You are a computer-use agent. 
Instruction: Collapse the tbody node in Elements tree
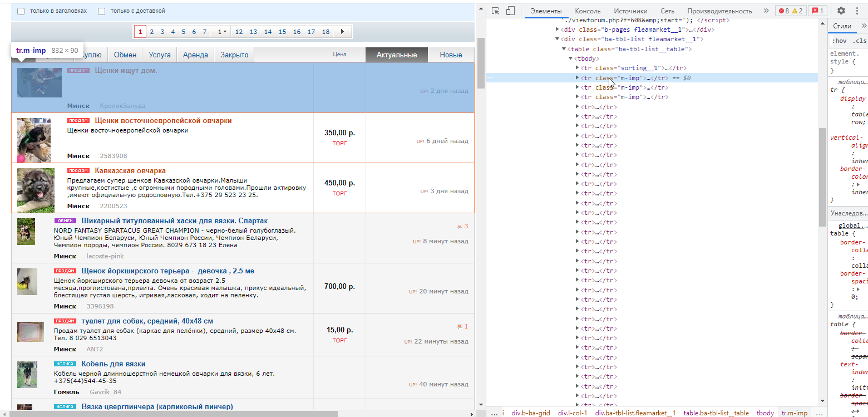pyautogui.click(x=571, y=58)
